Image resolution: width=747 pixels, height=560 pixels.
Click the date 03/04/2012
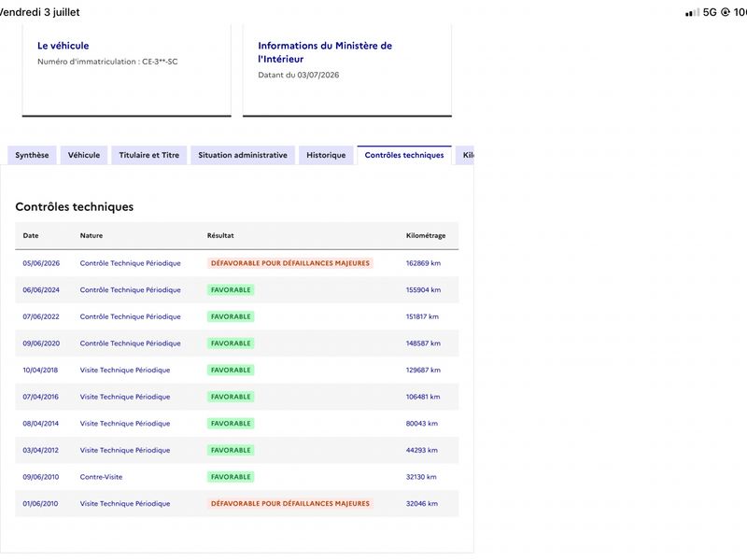click(40, 450)
